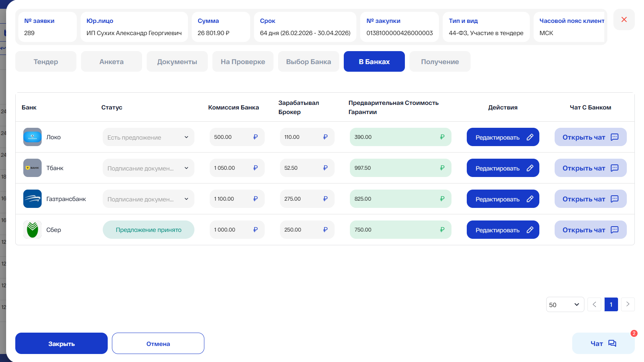
Task: Click chat bubble icon in Локо row
Action: pyautogui.click(x=615, y=137)
